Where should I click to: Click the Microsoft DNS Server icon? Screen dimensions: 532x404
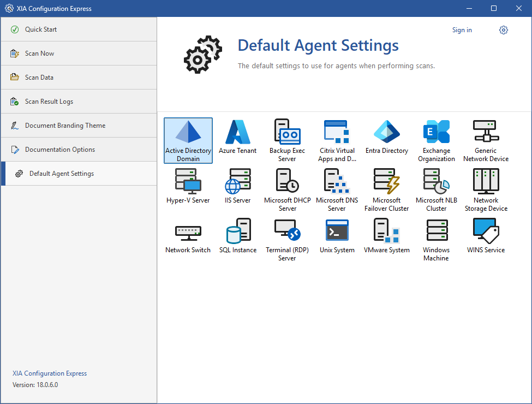pyautogui.click(x=337, y=190)
